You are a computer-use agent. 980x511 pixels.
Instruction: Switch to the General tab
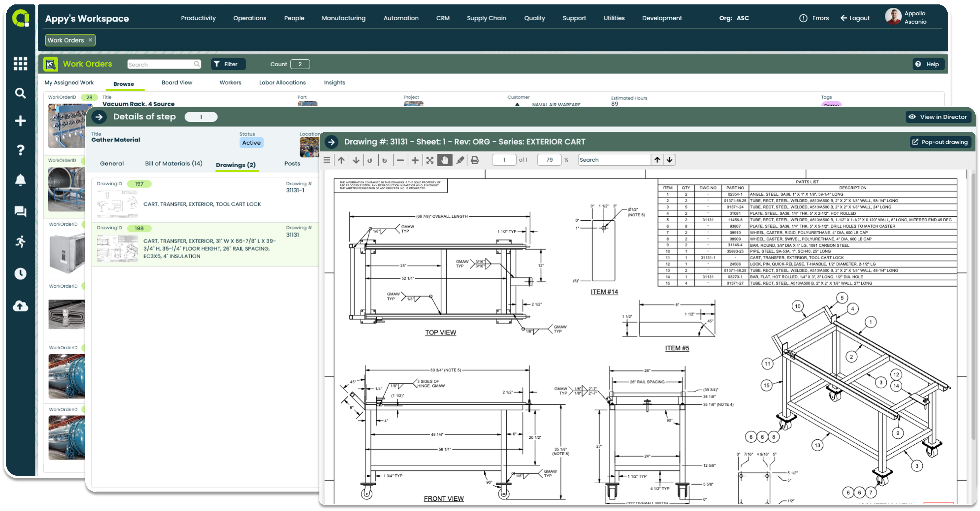pos(112,164)
